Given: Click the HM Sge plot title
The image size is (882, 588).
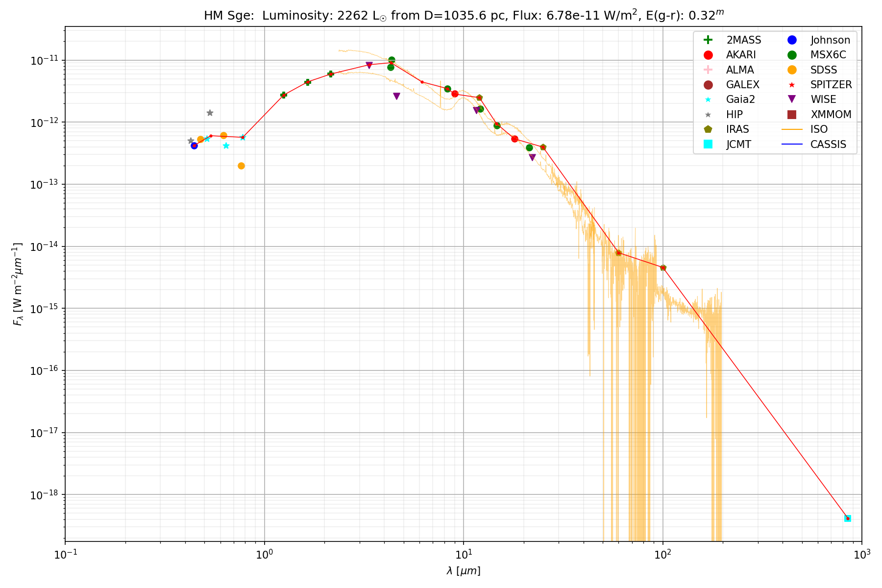Looking at the screenshot, I should 464,16.
